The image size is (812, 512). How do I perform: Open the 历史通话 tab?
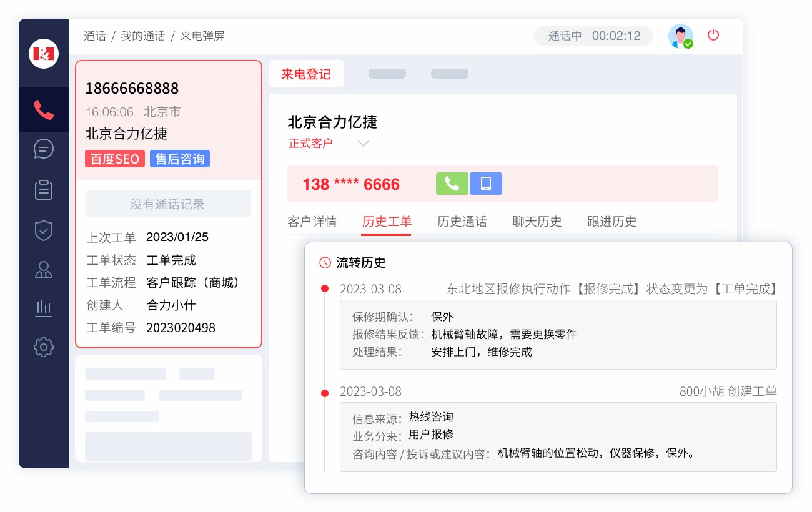coord(462,222)
